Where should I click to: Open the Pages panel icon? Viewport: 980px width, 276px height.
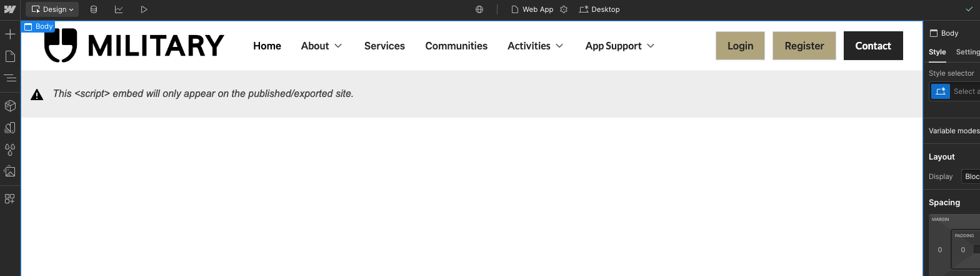tap(10, 57)
